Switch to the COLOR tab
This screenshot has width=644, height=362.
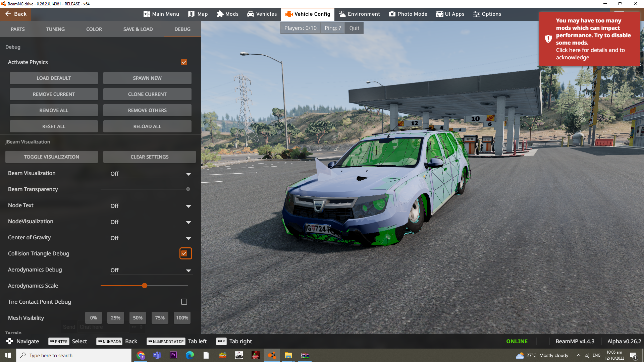pyautogui.click(x=94, y=29)
